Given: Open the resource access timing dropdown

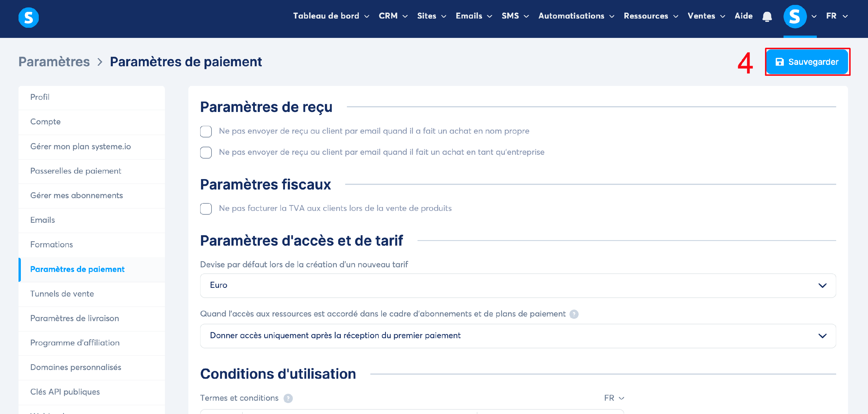Looking at the screenshot, I should pyautogui.click(x=518, y=336).
